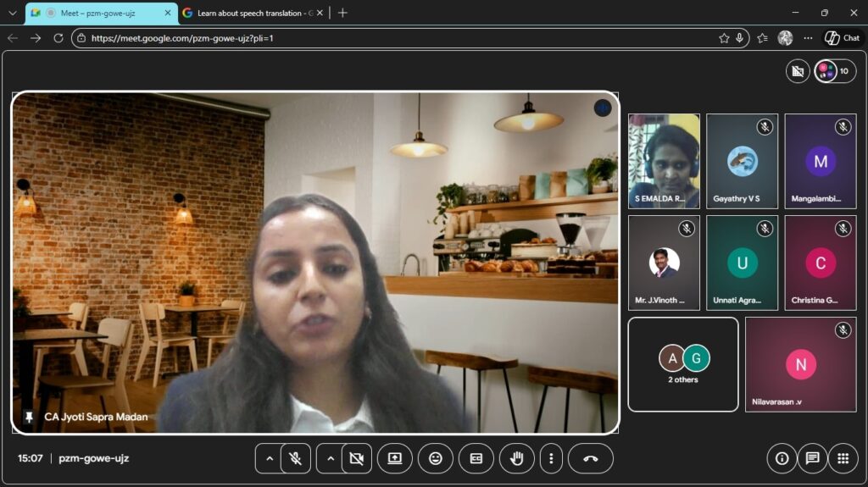This screenshot has height=487, width=868.
Task: Expand video settings arrow beside camera
Action: [331, 458]
